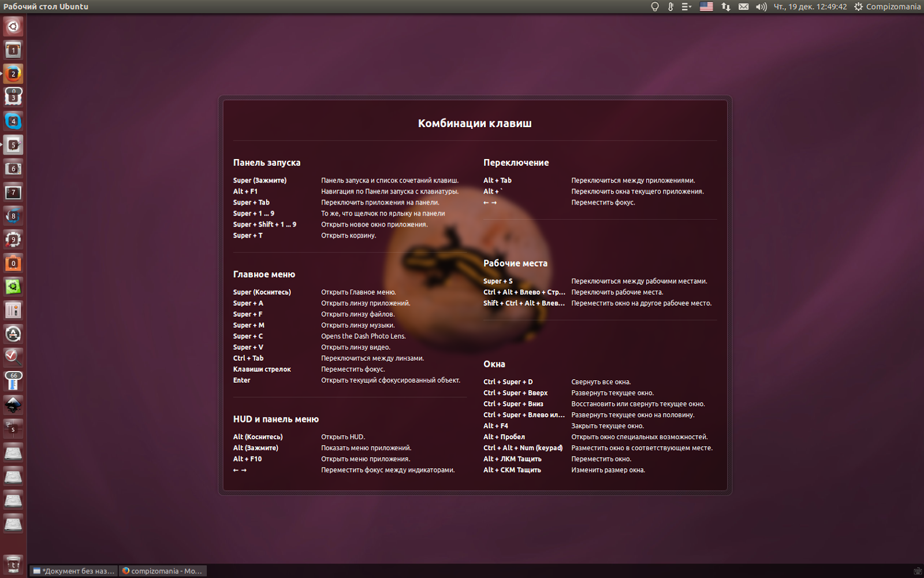The width and height of the screenshot is (924, 578).
Task: Click 'Изменить размер окна.' description
Action: point(608,469)
